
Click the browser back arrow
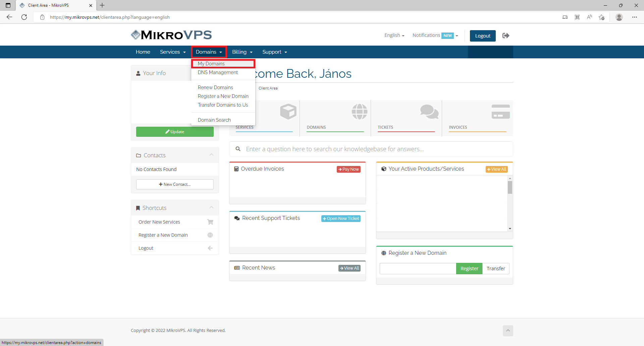pyautogui.click(x=9, y=17)
